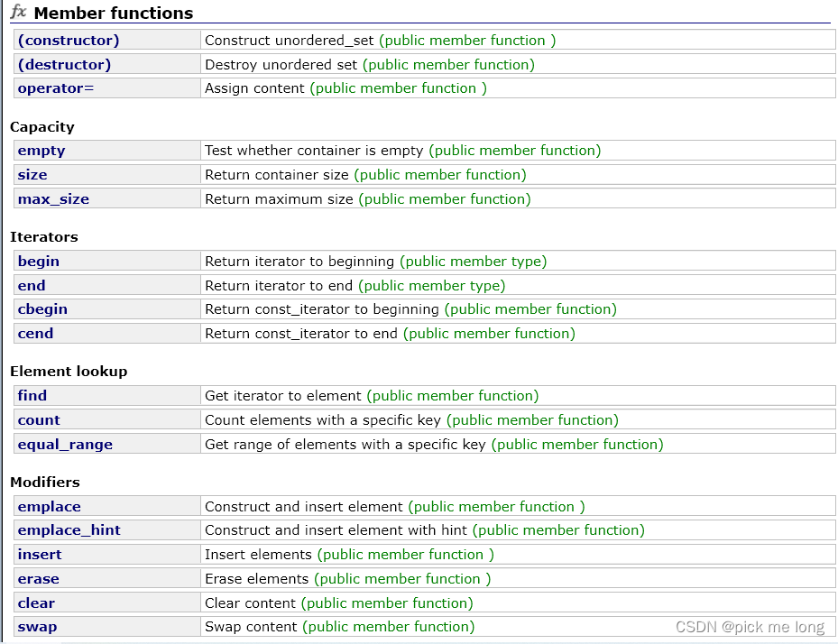The width and height of the screenshot is (838, 644).
Task: Click the 'Destroy unordered set' description
Action: 281,65
